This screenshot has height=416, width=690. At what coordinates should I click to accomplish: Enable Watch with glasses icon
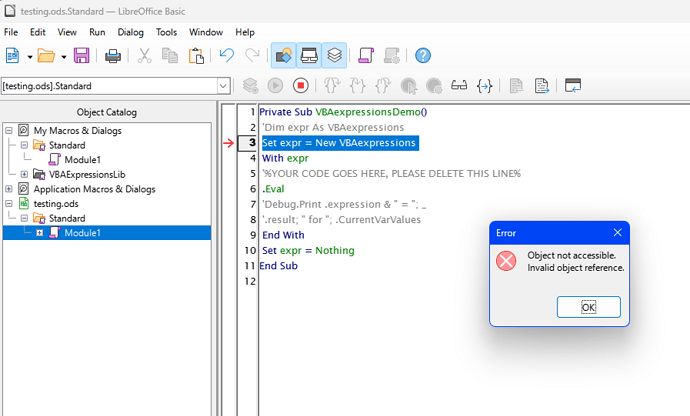point(459,85)
